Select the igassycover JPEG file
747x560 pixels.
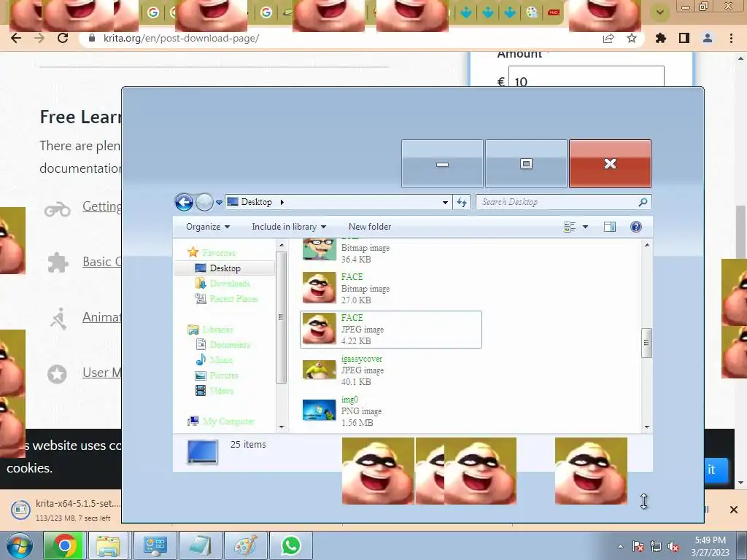point(391,370)
